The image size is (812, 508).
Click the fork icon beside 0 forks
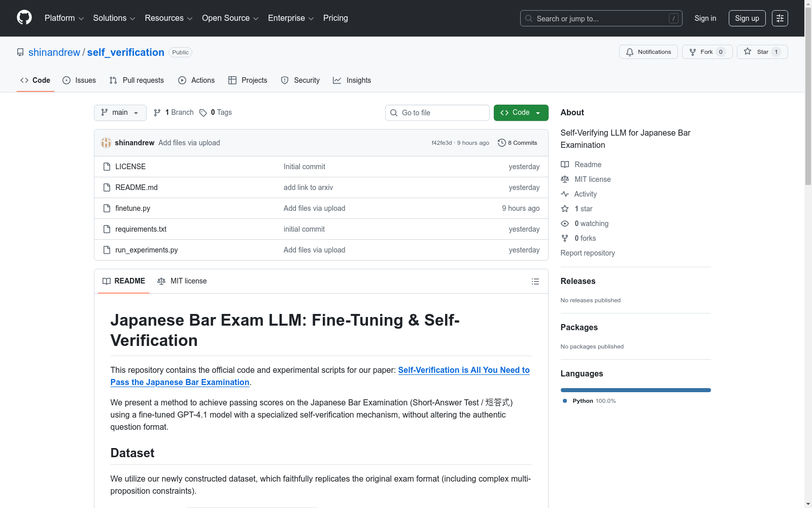565,238
